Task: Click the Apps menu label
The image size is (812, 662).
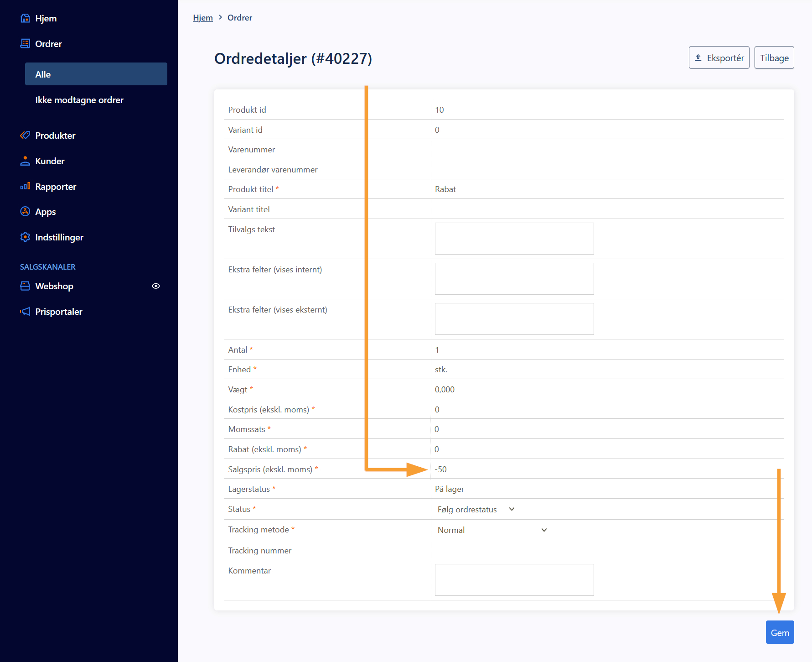Action: coord(46,212)
